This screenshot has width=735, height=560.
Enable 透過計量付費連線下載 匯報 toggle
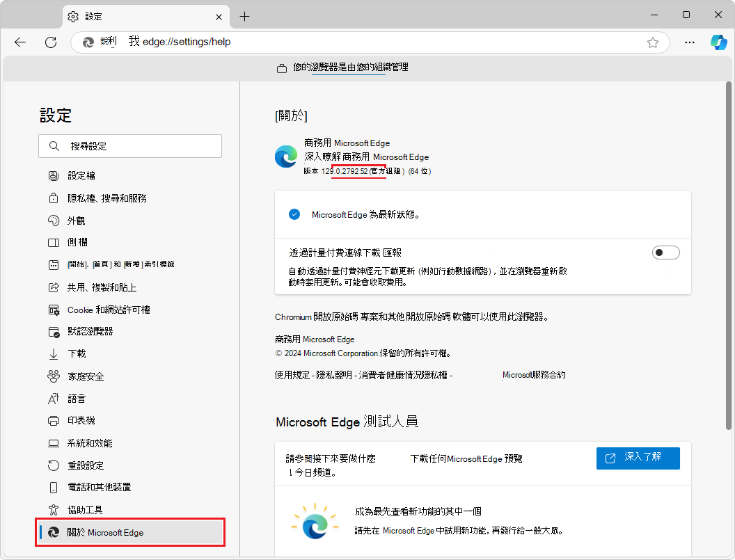[x=665, y=252]
